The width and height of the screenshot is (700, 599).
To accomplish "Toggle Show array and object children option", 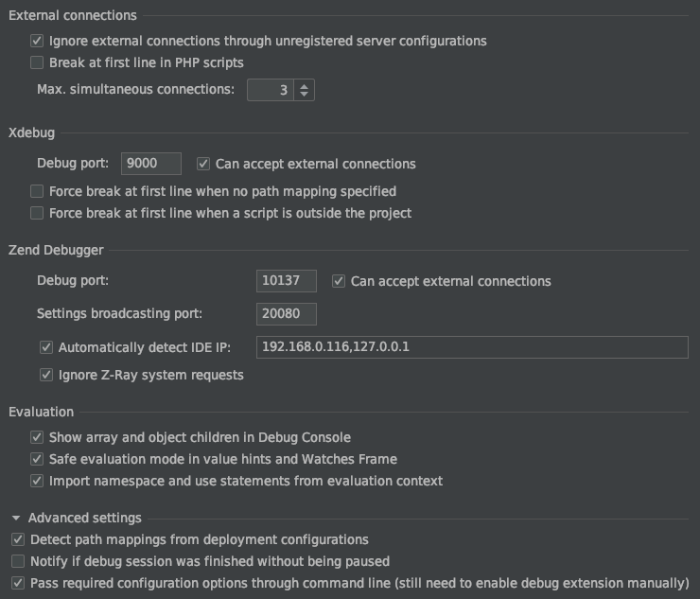I will coord(37,438).
